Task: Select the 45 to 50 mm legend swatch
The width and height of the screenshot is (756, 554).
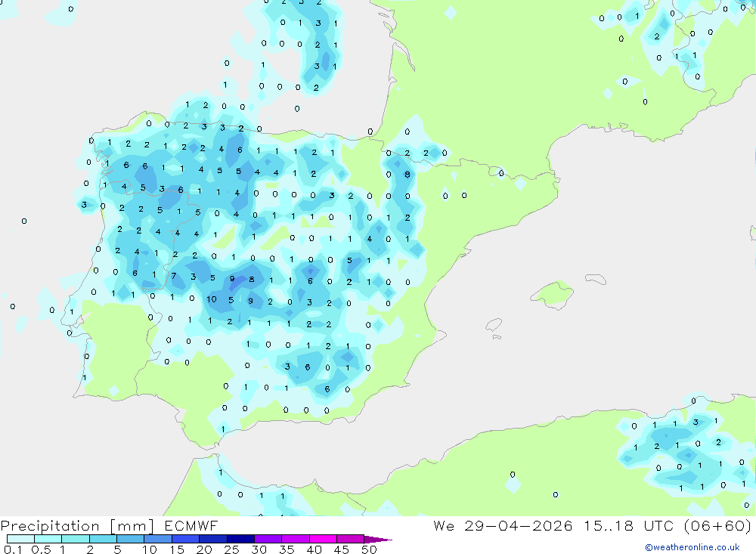Action: click(x=350, y=539)
